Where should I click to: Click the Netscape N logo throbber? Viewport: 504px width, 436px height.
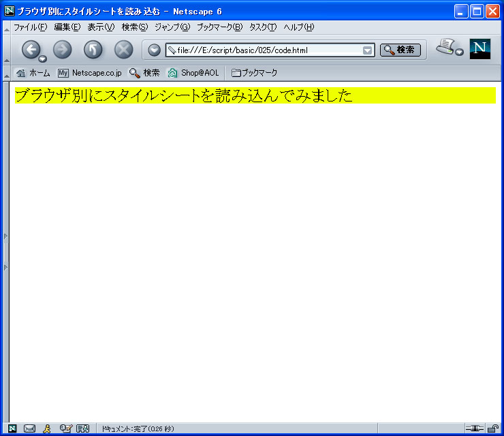click(480, 49)
